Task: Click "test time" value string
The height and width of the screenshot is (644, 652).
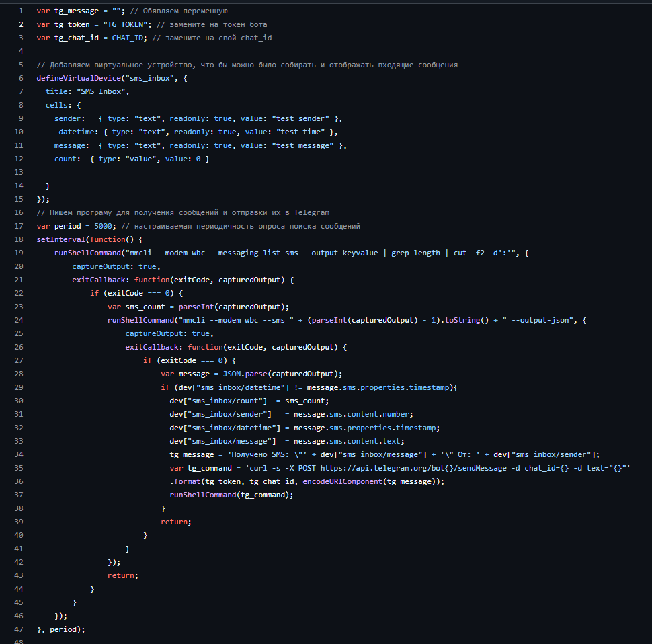Action: pos(300,132)
